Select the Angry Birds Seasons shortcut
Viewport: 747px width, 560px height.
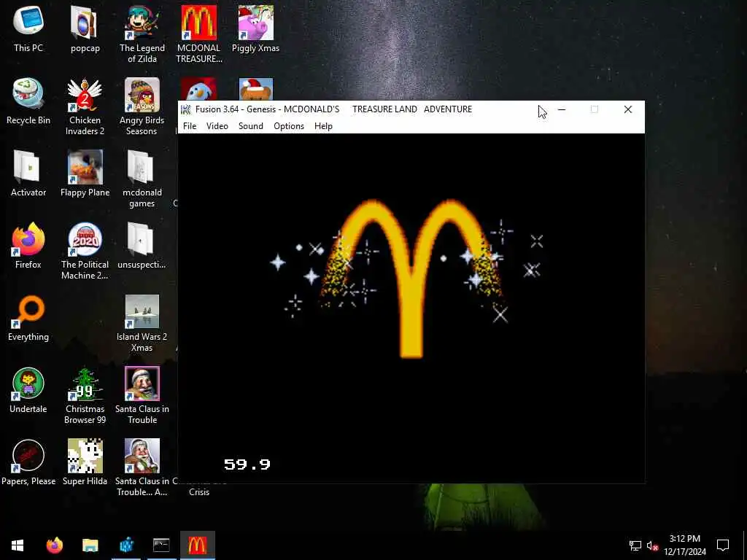click(142, 106)
